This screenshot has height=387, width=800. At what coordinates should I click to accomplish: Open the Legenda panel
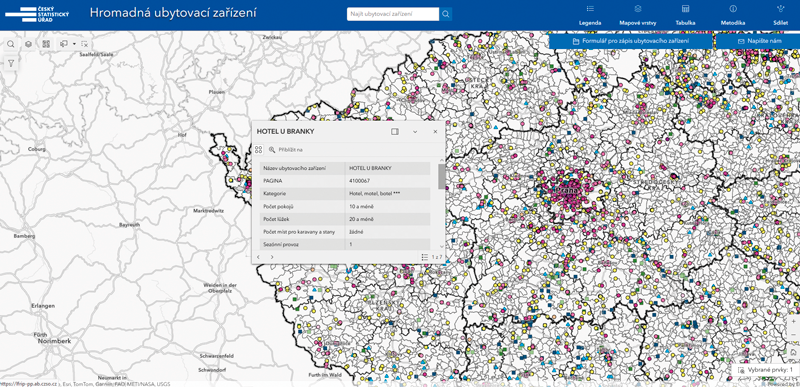point(590,15)
